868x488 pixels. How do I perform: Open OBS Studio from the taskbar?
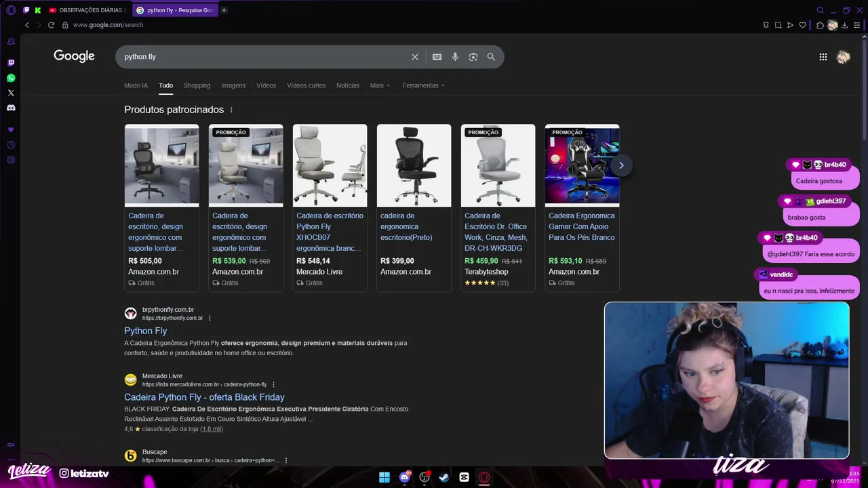[x=425, y=477]
